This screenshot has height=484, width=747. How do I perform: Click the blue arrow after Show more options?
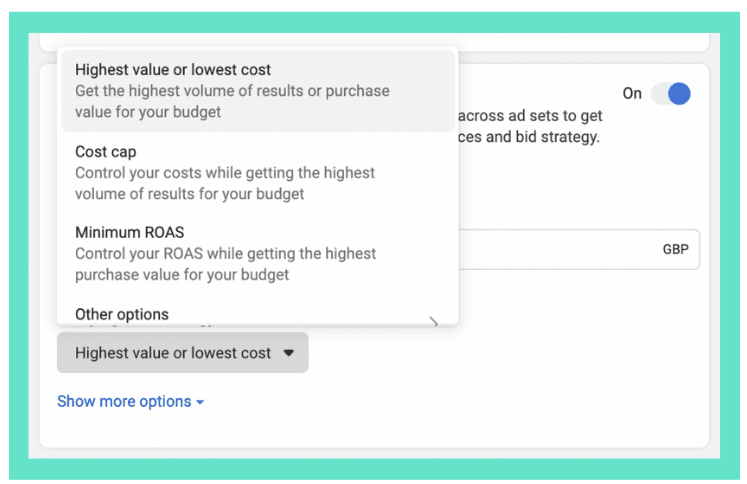200,402
